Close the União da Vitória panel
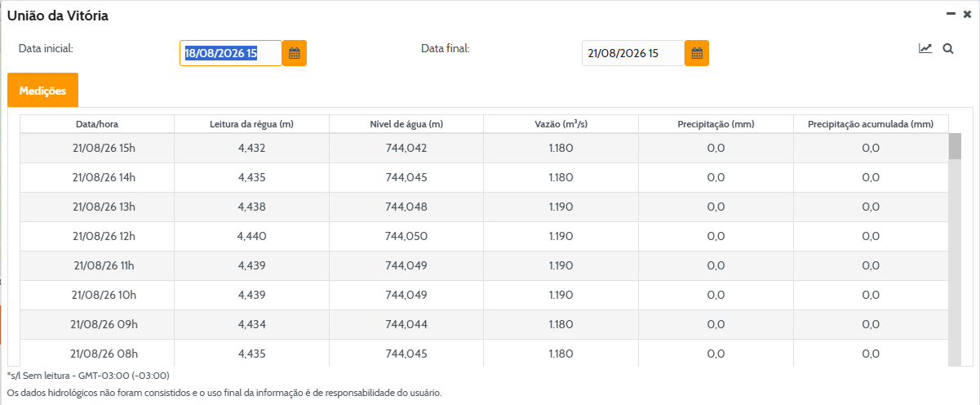Viewport: 980px width, 405px height. coord(968,14)
